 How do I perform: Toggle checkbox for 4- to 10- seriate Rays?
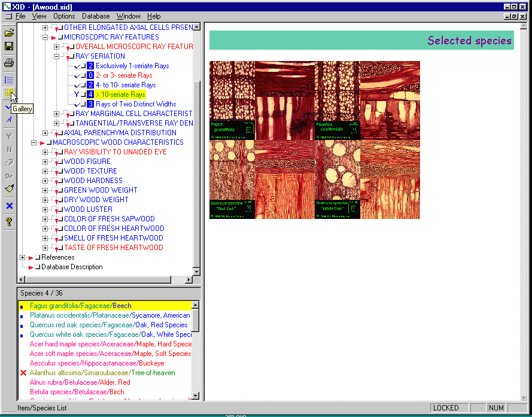coord(82,85)
